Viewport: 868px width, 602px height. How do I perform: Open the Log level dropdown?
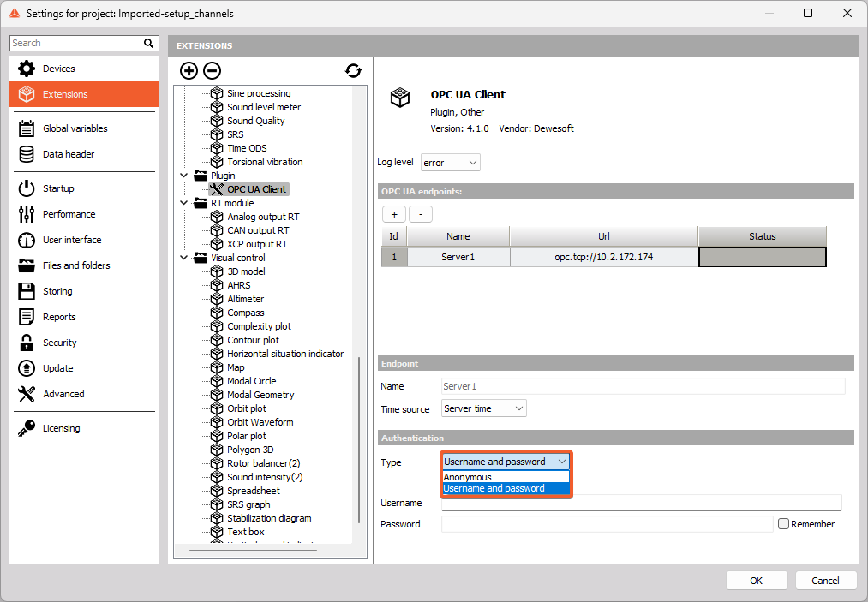(x=450, y=163)
